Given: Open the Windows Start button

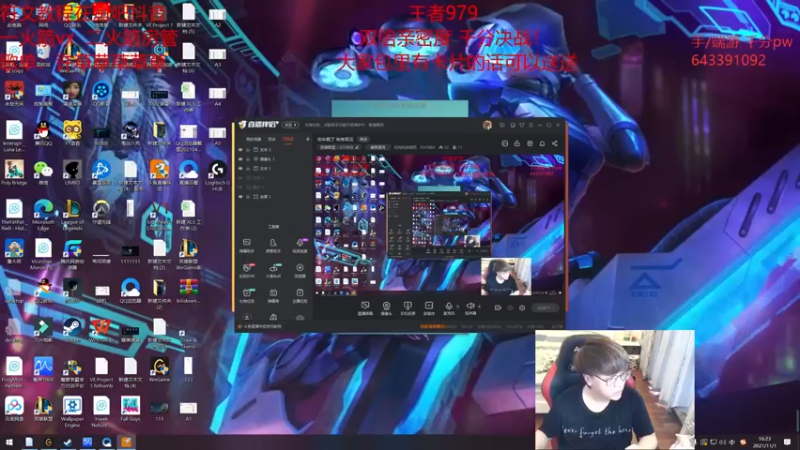Looking at the screenshot, I should point(9,442).
